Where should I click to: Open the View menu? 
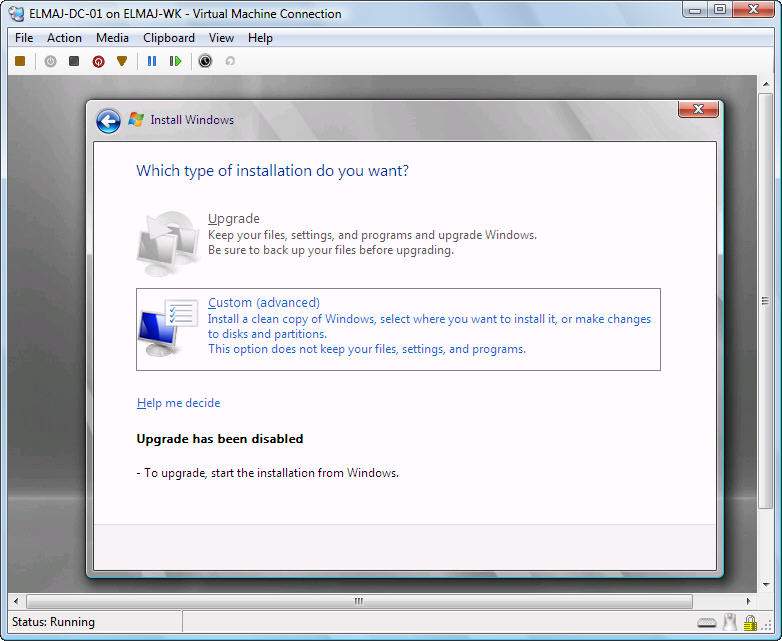click(221, 38)
